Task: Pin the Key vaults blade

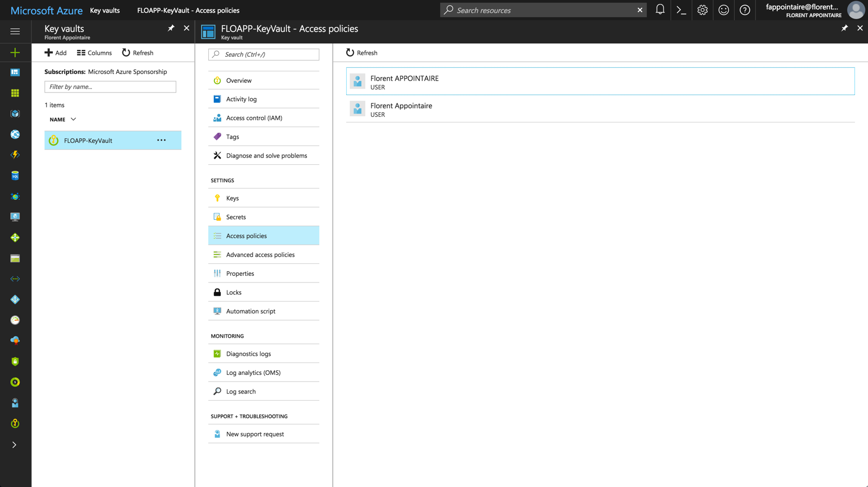Action: click(x=171, y=28)
